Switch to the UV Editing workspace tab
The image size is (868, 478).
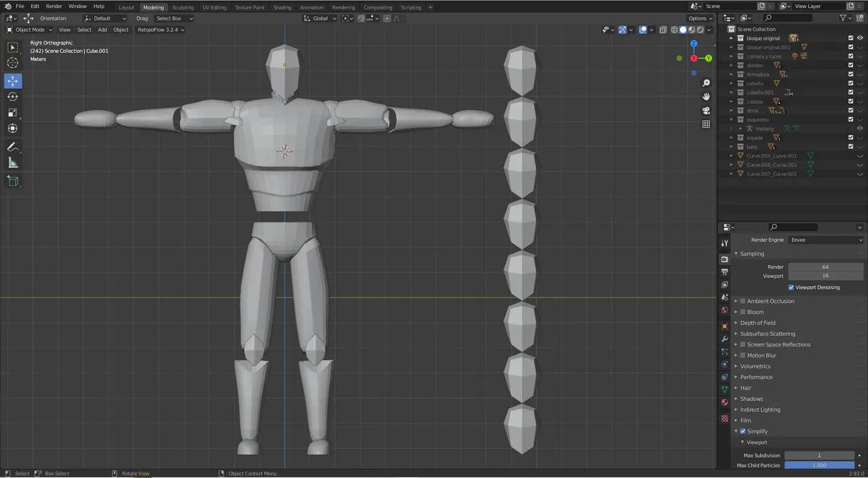pyautogui.click(x=214, y=7)
